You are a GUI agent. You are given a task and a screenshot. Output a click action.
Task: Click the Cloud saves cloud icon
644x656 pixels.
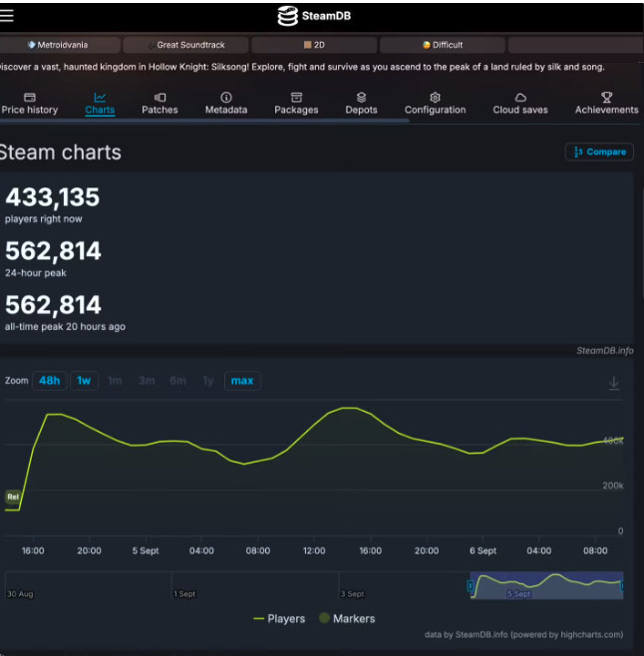tap(520, 98)
